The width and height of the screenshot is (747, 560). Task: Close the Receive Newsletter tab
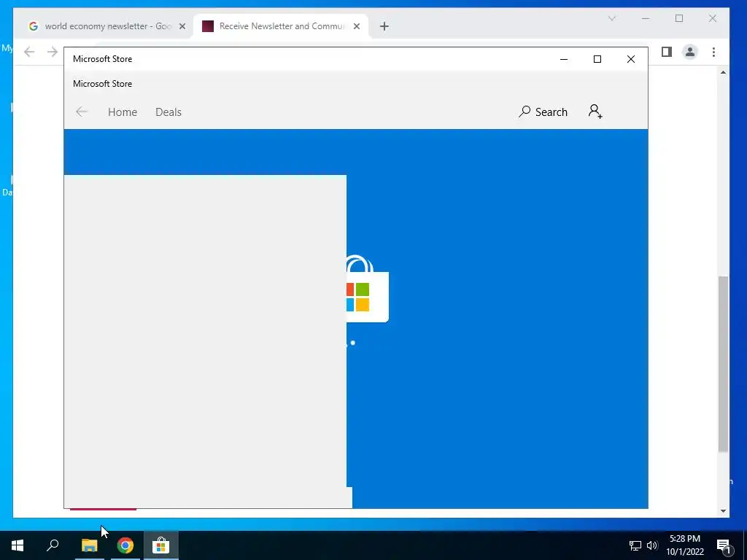356,26
